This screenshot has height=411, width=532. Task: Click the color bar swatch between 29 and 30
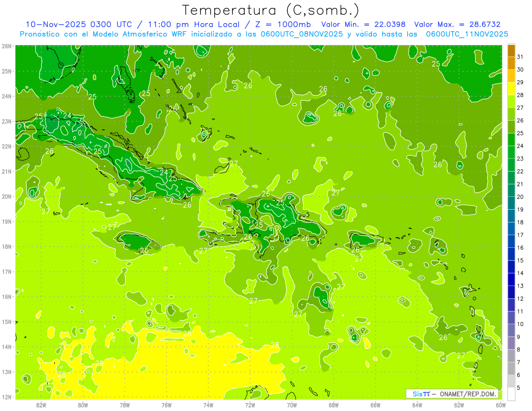click(x=511, y=76)
